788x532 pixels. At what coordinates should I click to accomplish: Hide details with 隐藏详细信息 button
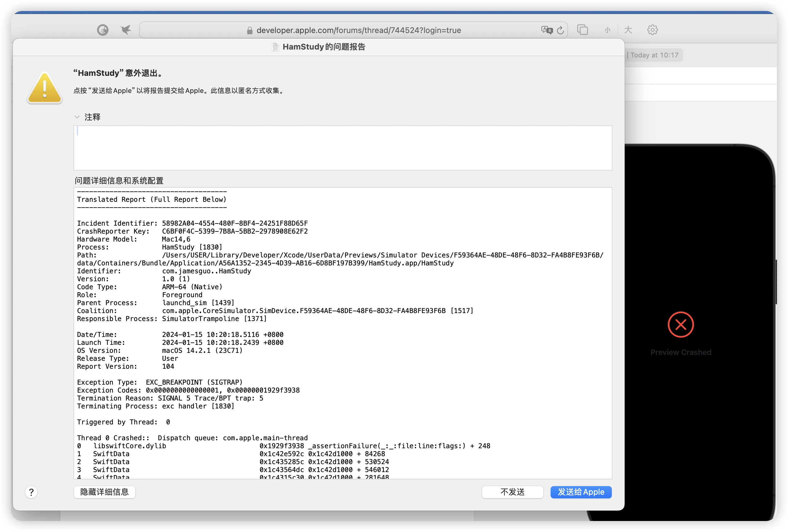[104, 492]
